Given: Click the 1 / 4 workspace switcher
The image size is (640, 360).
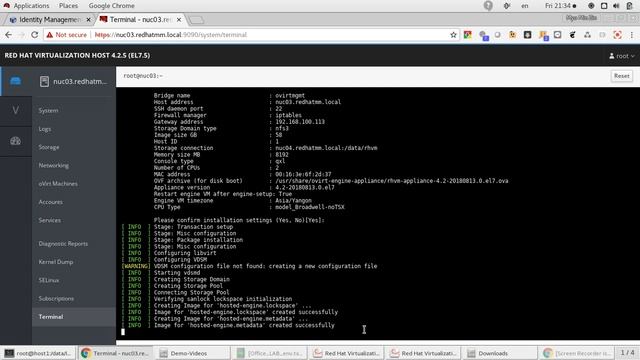Looking at the screenshot, I should pyautogui.click(x=628, y=353).
